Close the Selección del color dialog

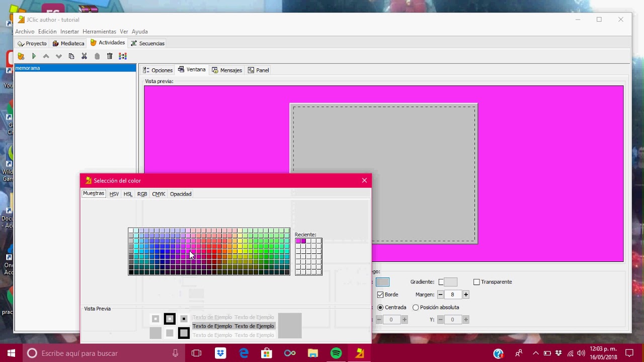[364, 180]
